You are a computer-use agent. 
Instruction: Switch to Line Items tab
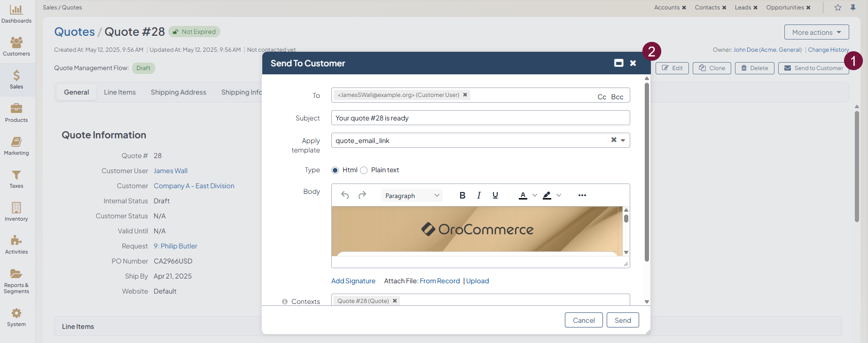(120, 92)
